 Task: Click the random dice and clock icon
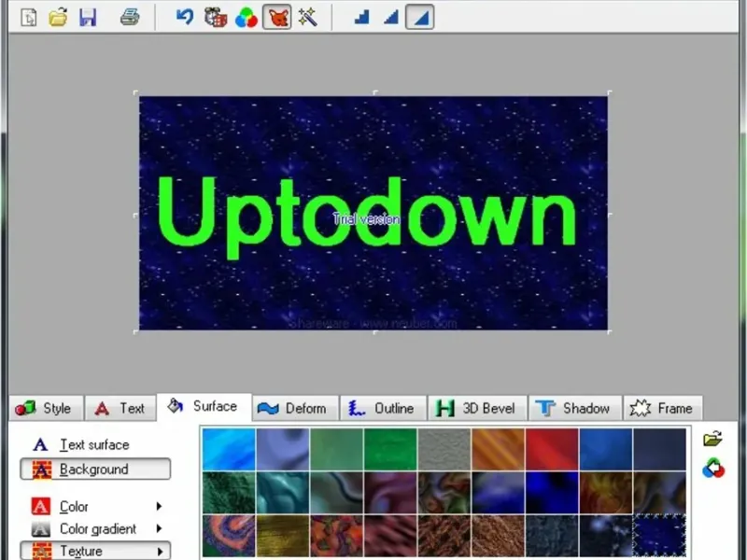point(216,18)
